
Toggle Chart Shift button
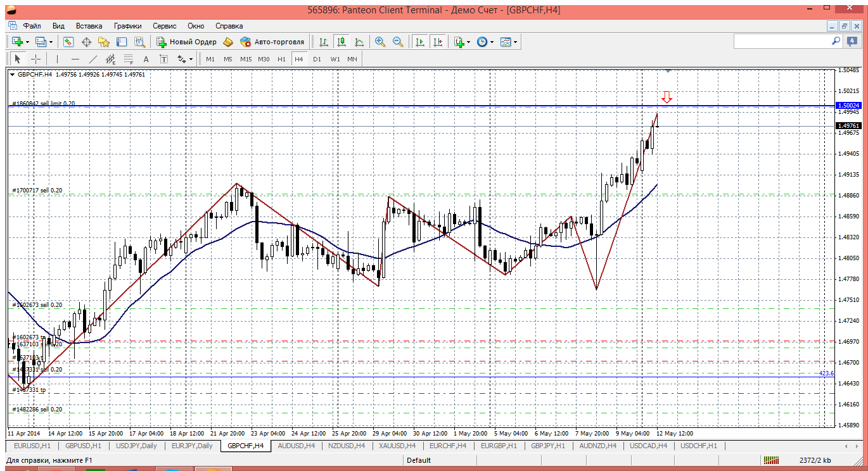438,42
